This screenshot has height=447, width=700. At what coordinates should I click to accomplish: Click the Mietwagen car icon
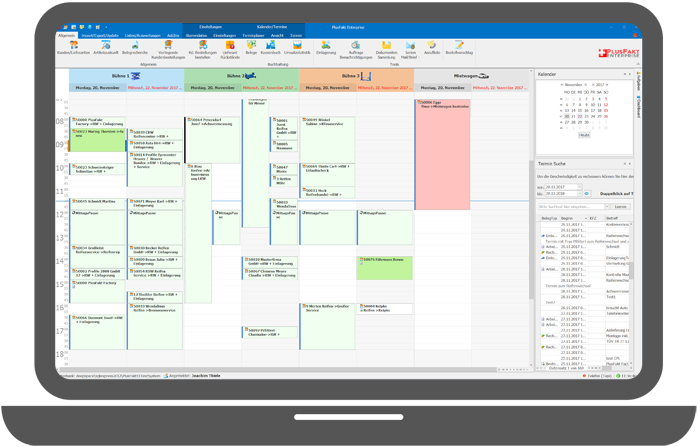click(484, 76)
